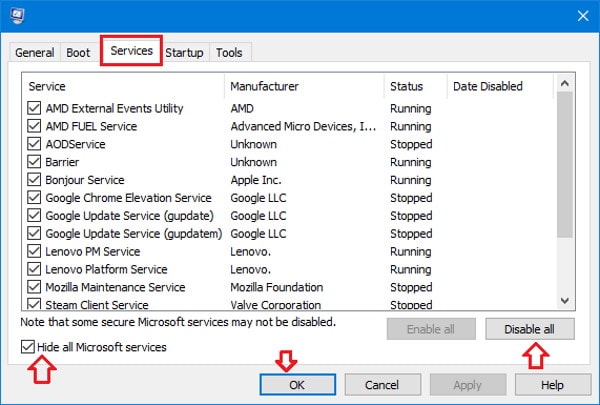Click the services list down scroll arrow

tap(565, 300)
